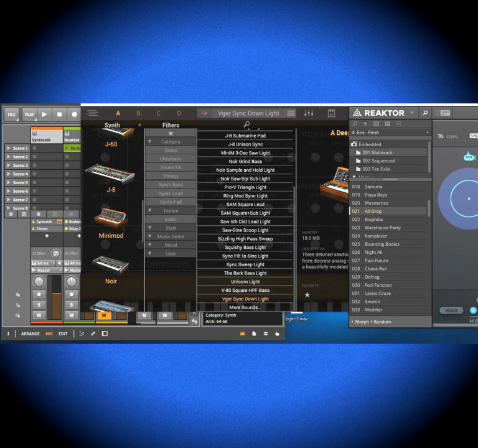Open Reaktor search magnifier in header

[x=425, y=113]
